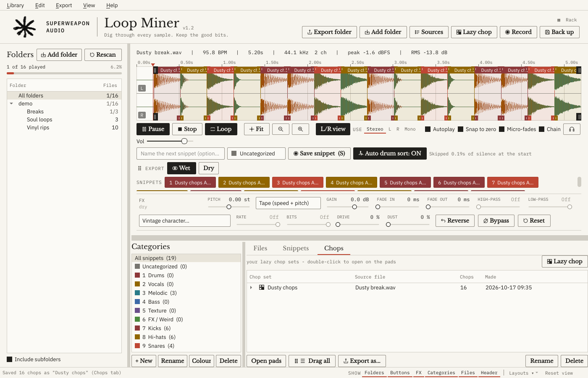Image resolution: width=588 pixels, height=378 pixels.
Task: Click the Fit waveform button
Action: pyautogui.click(x=257, y=129)
